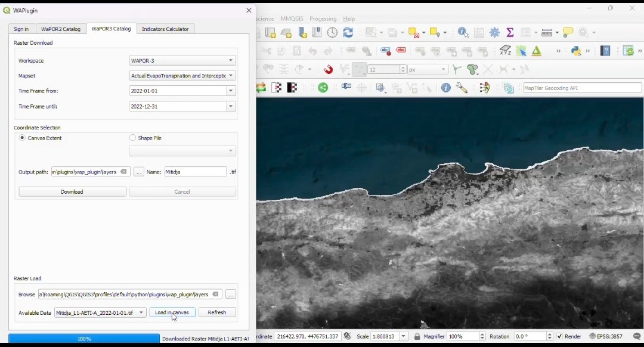
Task: Switch coordinate selection to Shape File
Action: point(132,138)
